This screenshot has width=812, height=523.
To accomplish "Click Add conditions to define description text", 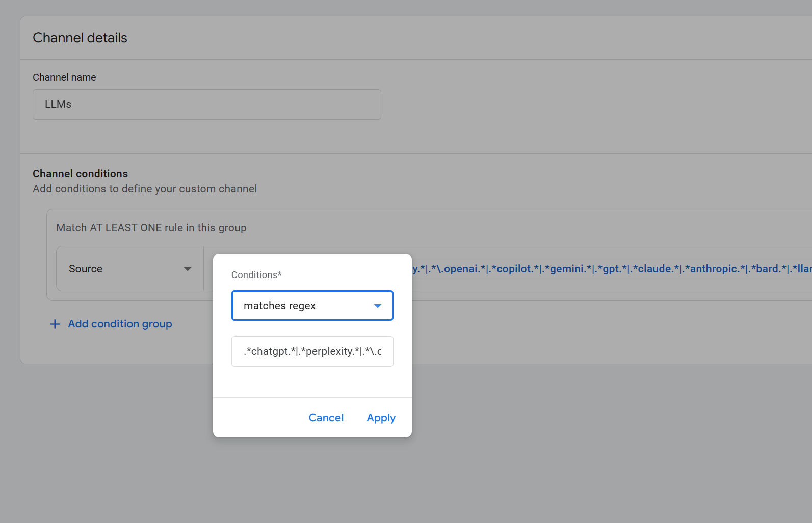I will point(145,189).
